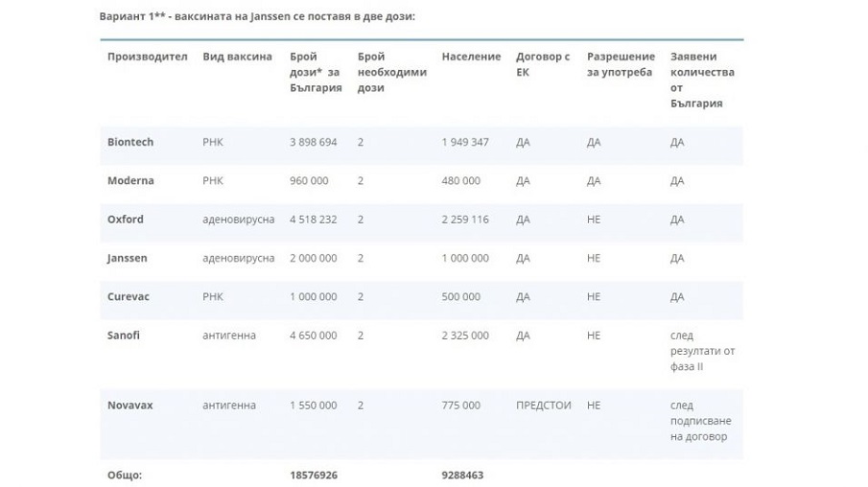Image resolution: width=868 pixels, height=487 pixels.
Task: Click the Производител column header
Action: point(147,57)
